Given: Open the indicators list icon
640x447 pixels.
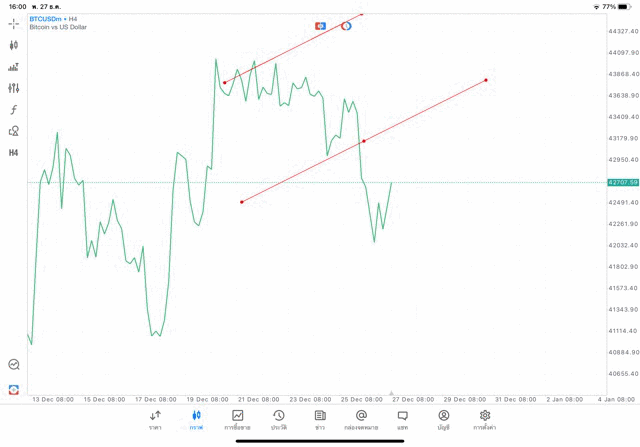Looking at the screenshot, I should pyautogui.click(x=14, y=67).
